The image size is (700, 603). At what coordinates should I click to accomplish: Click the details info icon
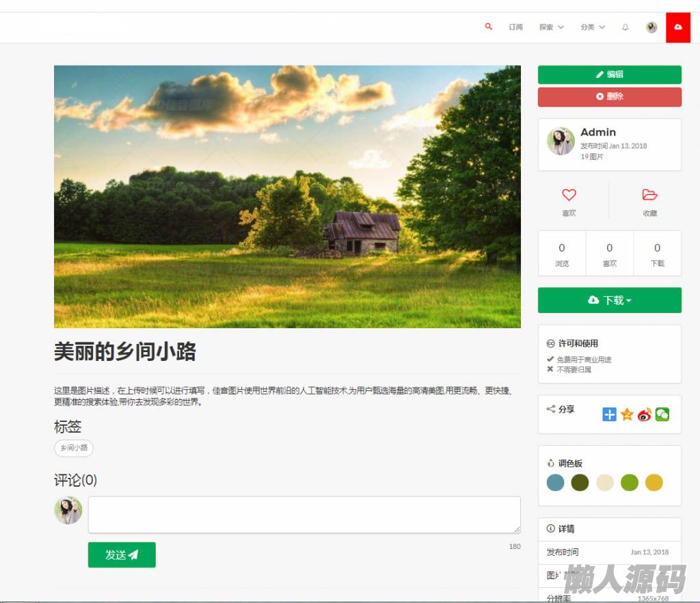tap(550, 528)
